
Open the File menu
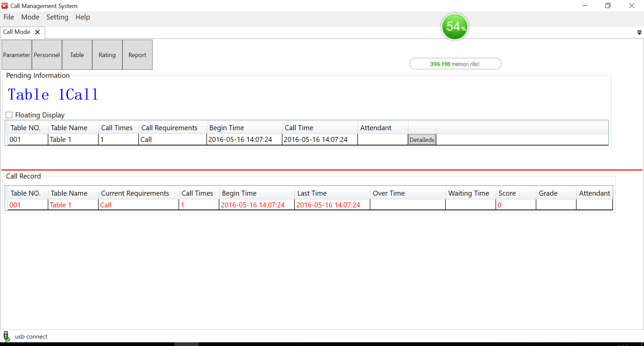[9, 17]
